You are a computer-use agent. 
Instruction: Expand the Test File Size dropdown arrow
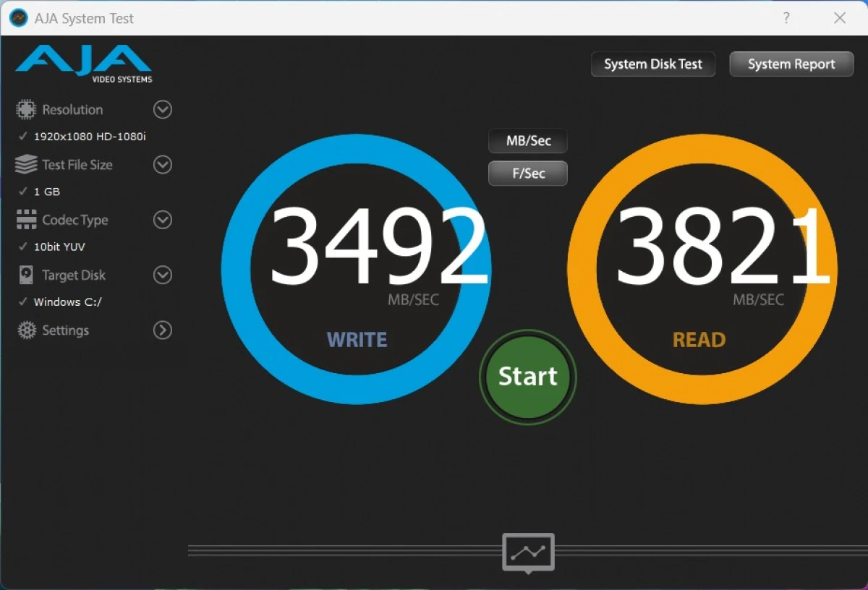pyautogui.click(x=163, y=165)
